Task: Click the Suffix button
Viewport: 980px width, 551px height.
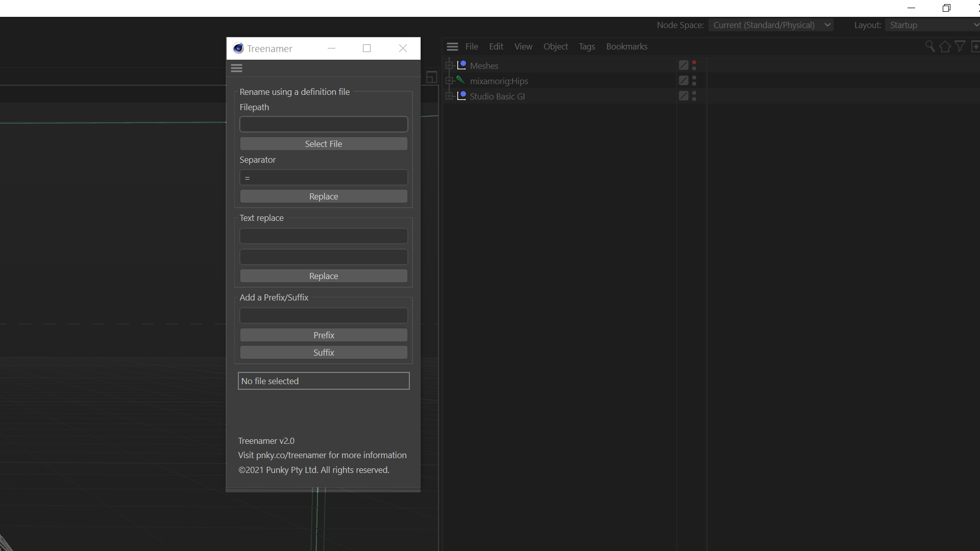Action: click(324, 353)
